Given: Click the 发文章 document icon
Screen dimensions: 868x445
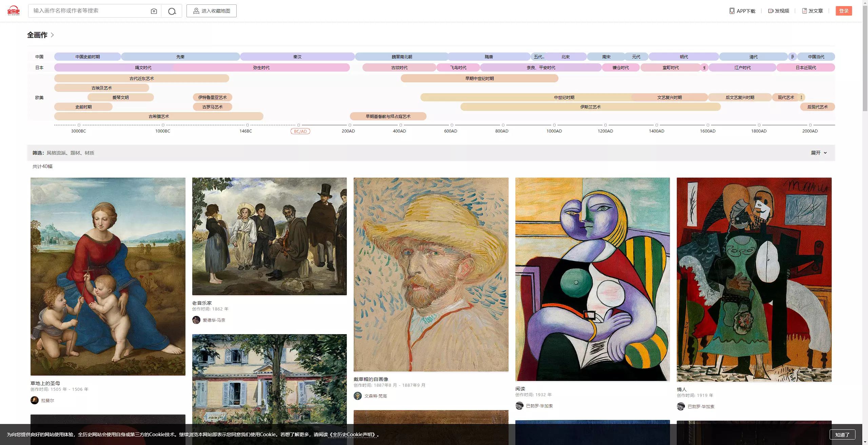Looking at the screenshot, I should pos(804,11).
